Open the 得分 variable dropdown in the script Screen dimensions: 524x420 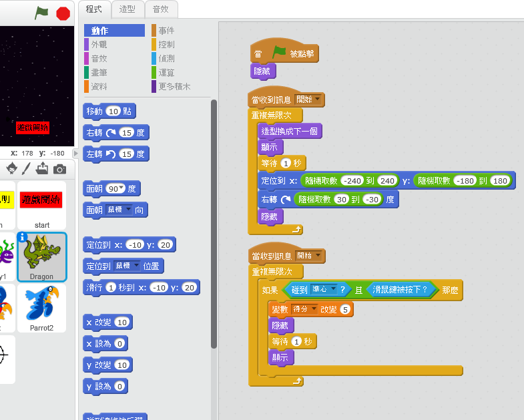point(304,309)
